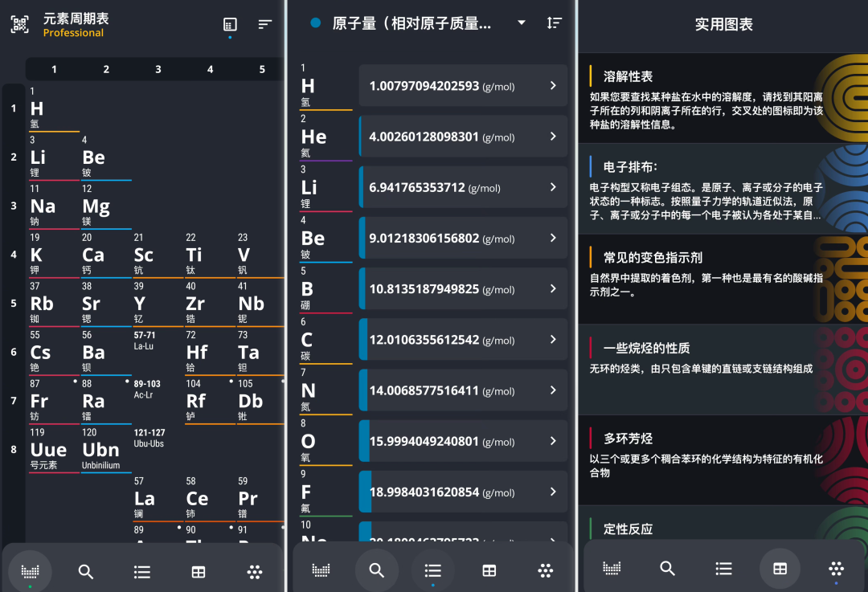
Task: Tap list icon in right panel bottom bar
Action: click(723, 568)
